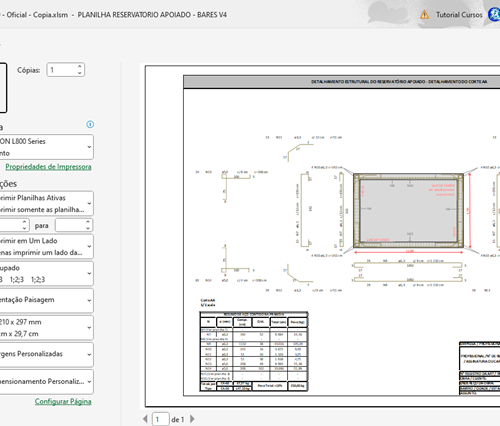Click the Cópias number input field
This screenshot has width=500, height=426.
62,70
